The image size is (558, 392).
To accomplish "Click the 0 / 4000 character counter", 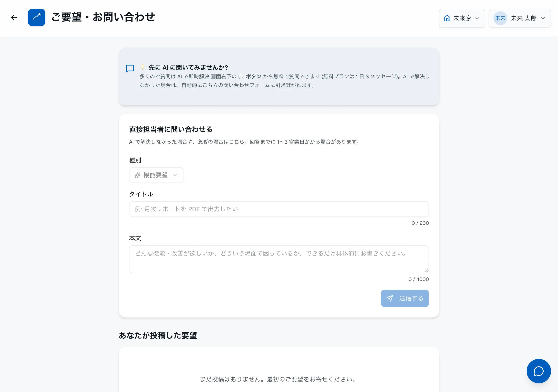I will click(x=418, y=279).
